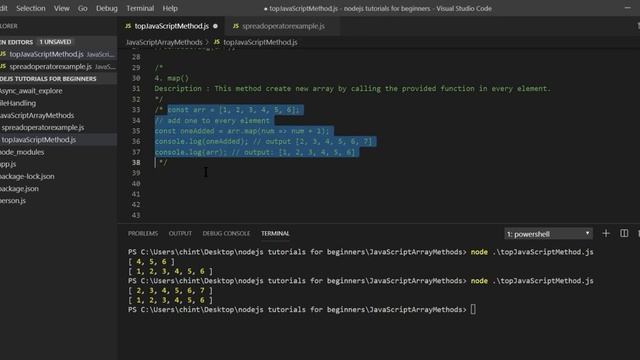The image size is (640, 360).
Task: Click line number 33 in the gutter
Action: [136, 110]
